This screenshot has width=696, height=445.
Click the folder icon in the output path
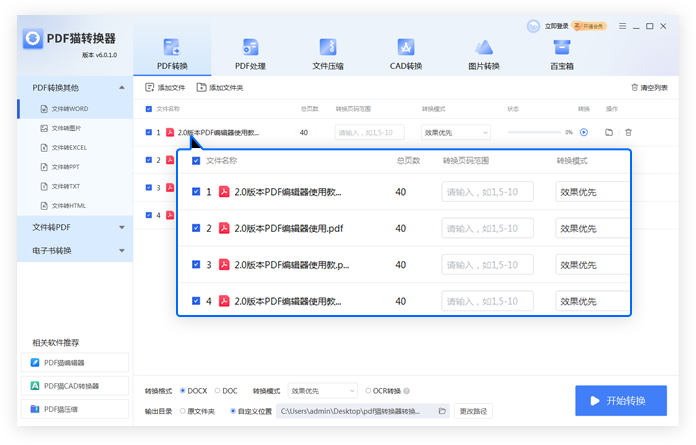click(x=442, y=411)
